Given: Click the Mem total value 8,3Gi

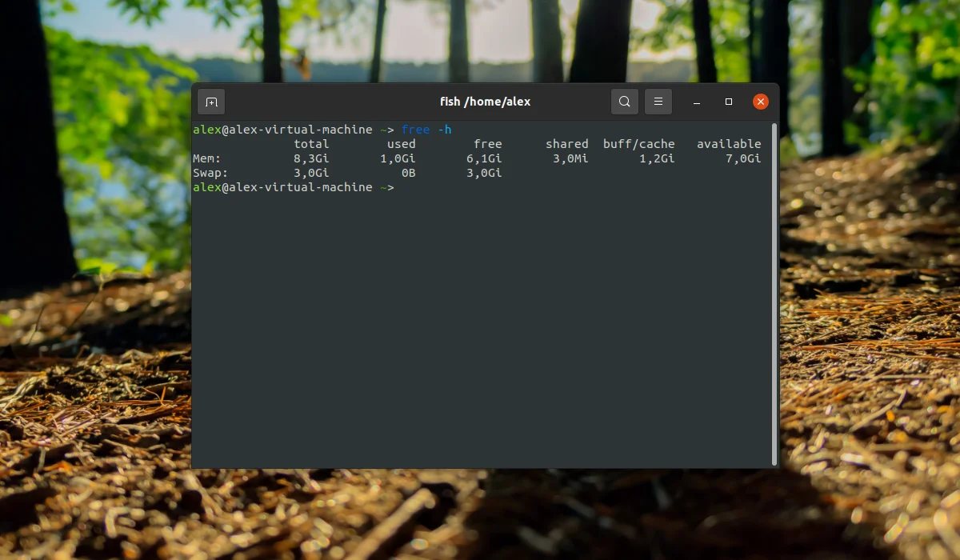Looking at the screenshot, I should [311, 158].
